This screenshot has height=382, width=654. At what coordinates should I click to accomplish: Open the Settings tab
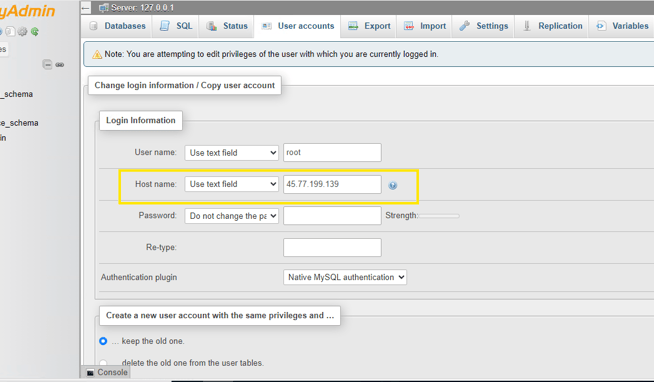click(x=484, y=26)
